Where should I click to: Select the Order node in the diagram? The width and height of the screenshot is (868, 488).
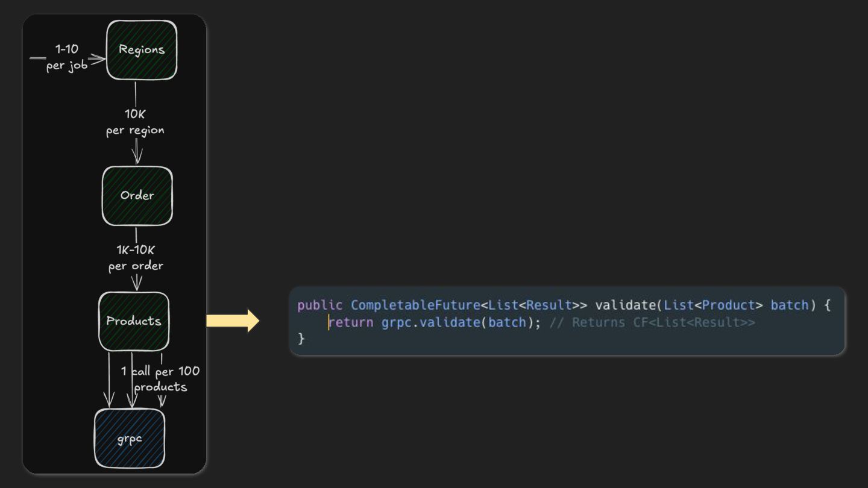coord(137,196)
